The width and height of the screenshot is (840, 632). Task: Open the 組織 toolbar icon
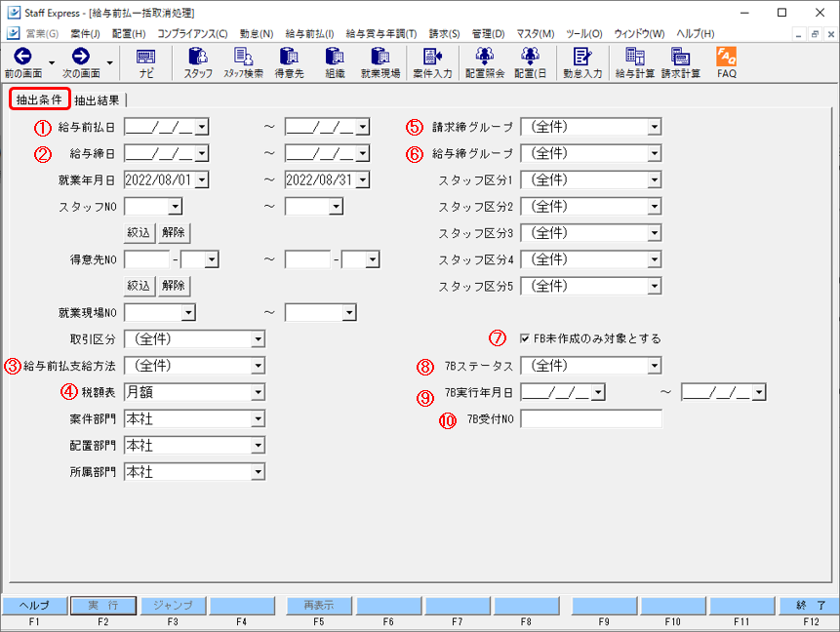tap(335, 63)
